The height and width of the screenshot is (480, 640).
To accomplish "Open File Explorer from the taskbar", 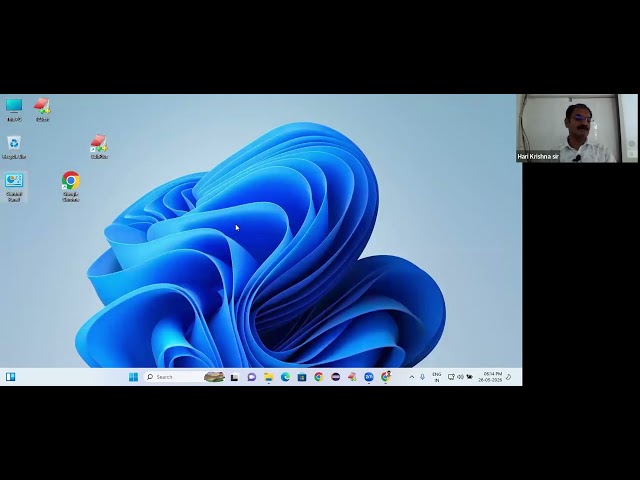I will click(268, 377).
